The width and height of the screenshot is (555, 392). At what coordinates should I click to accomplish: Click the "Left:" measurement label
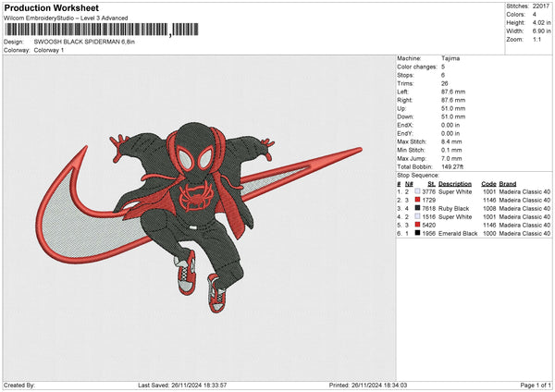click(x=402, y=92)
